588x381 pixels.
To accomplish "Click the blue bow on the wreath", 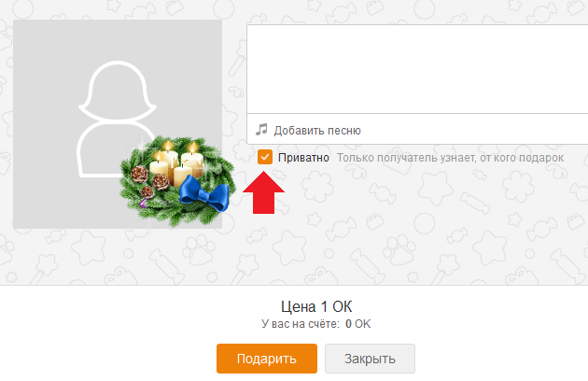I will [204, 193].
